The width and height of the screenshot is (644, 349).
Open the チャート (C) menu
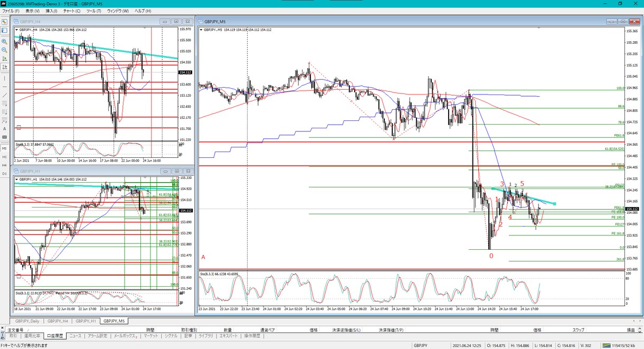point(72,11)
